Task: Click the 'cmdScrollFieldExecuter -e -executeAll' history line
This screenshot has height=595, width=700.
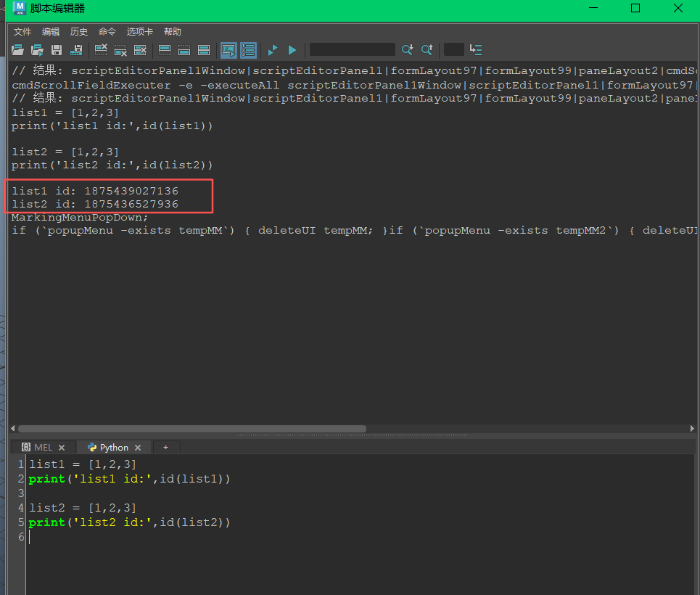Action: [x=353, y=85]
